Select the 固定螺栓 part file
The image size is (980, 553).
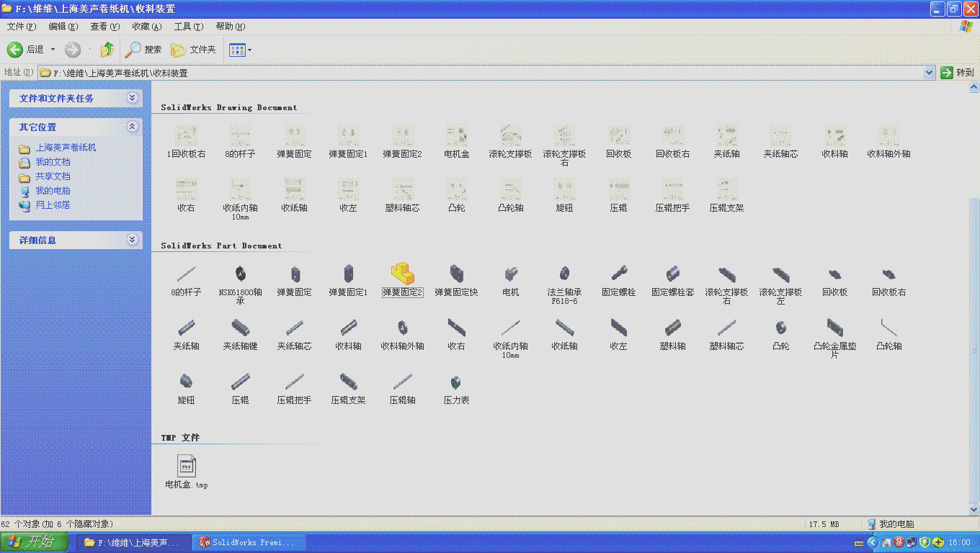pyautogui.click(x=618, y=280)
